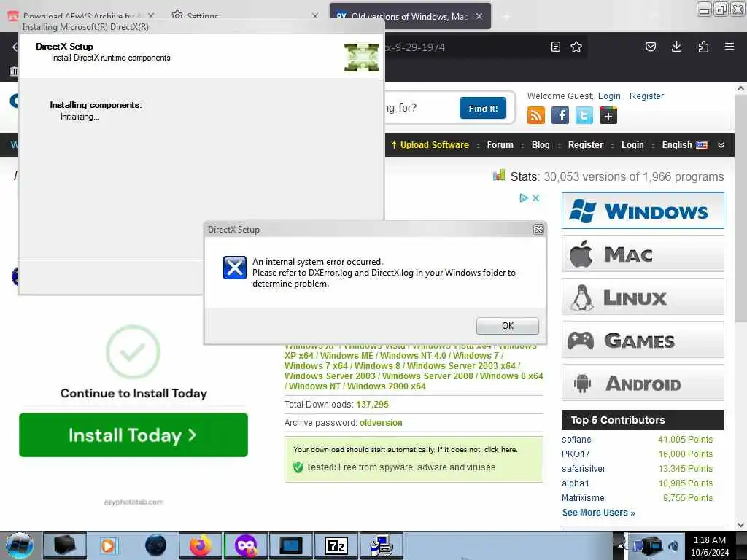The height and width of the screenshot is (560, 747).
Task: Open contributor alpha1's profile
Action: point(576,483)
